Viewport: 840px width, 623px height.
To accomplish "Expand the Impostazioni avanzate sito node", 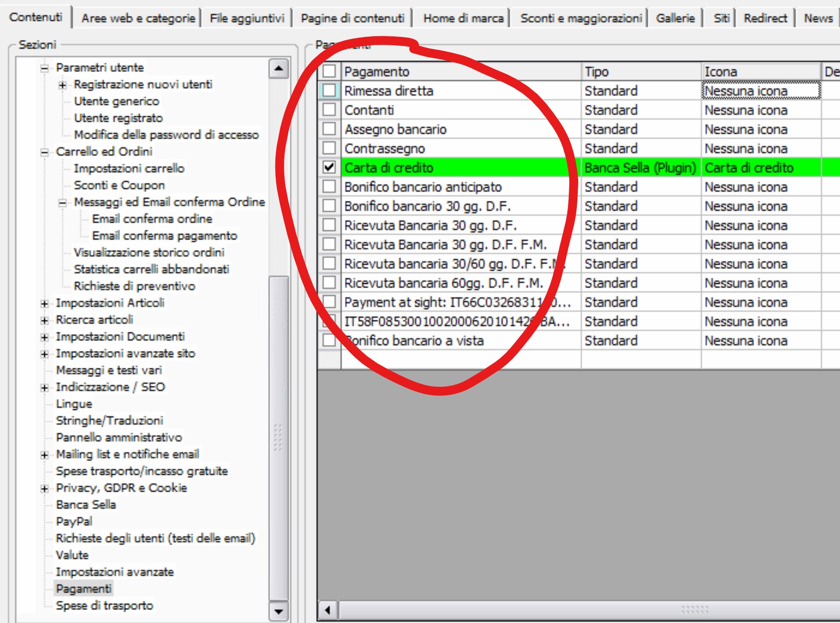I will tap(44, 354).
